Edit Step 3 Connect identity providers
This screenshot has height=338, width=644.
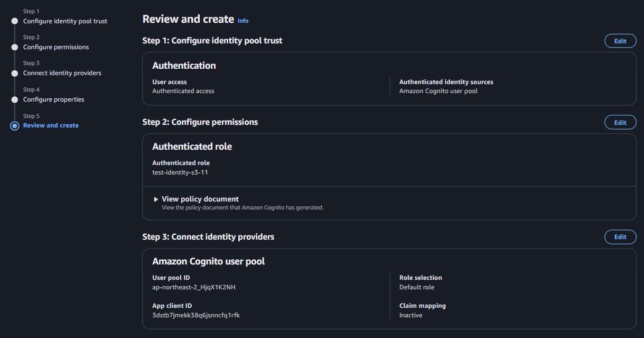pos(620,237)
